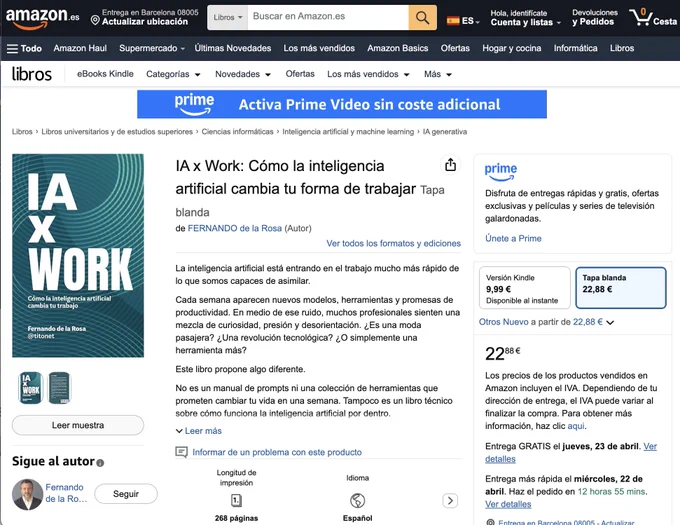Click the author photo of Fernando de la Rosa
The image size is (680, 525).
[x=27, y=494]
